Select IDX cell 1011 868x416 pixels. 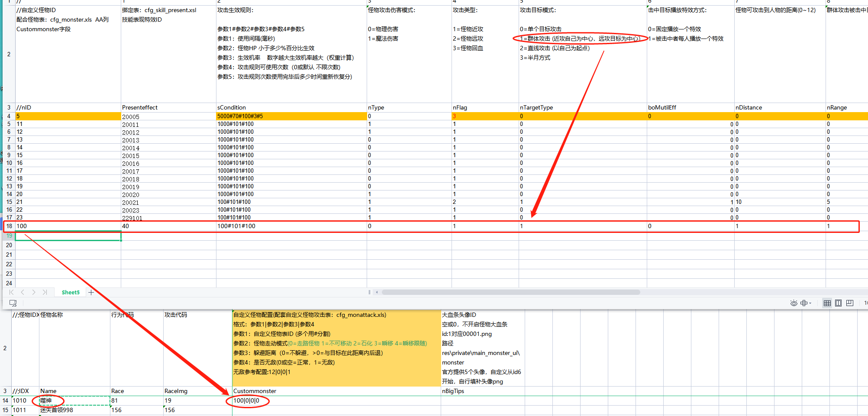pyautogui.click(x=25, y=410)
